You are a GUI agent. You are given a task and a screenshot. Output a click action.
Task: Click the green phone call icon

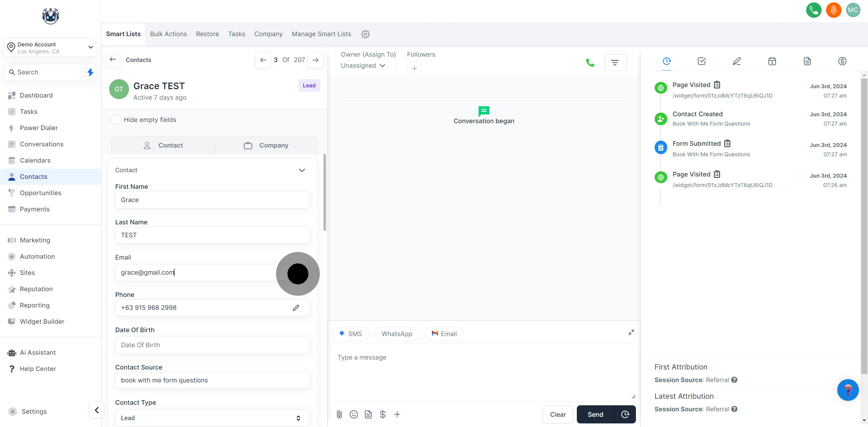[x=590, y=63]
